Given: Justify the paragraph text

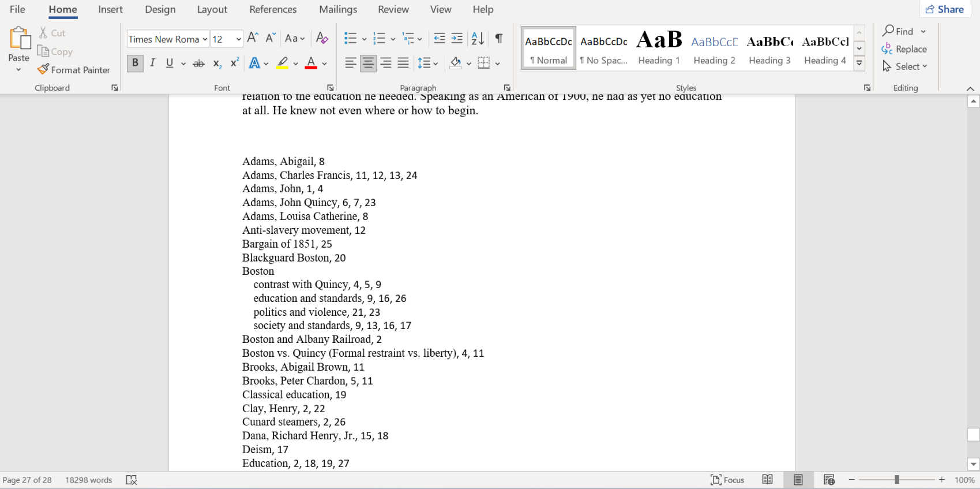Looking at the screenshot, I should [403, 63].
